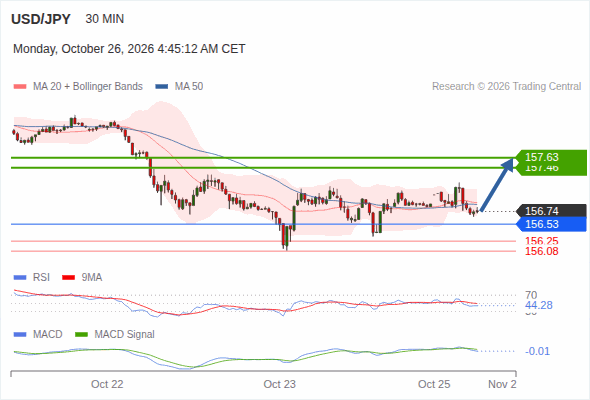Image resolution: width=590 pixels, height=400 pixels.
Task: Click the Nov 2 date axis label
Action: [502, 384]
